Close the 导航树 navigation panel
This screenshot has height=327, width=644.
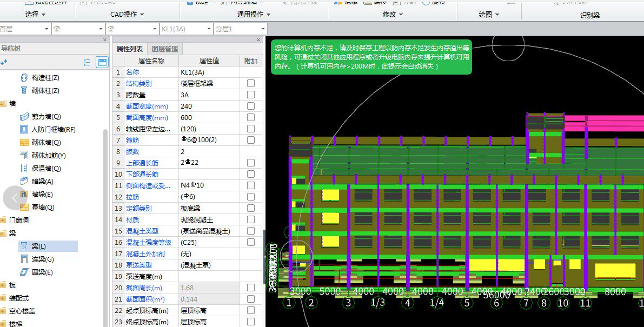(105, 40)
